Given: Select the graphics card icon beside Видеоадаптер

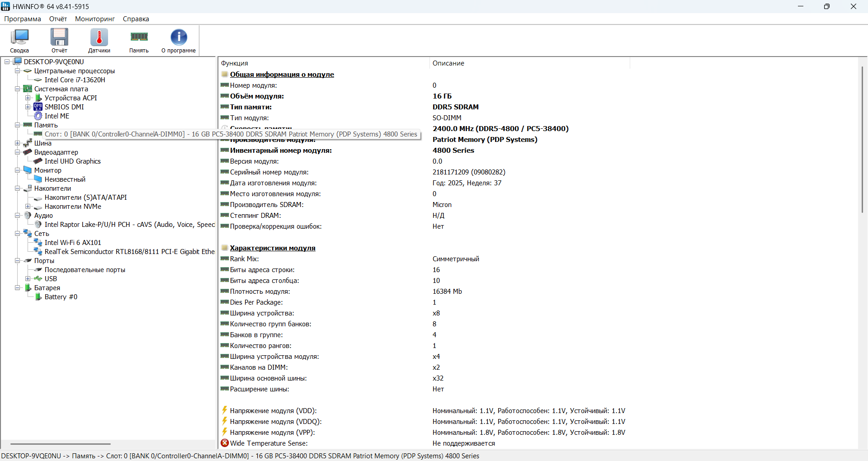Looking at the screenshot, I should (28, 152).
